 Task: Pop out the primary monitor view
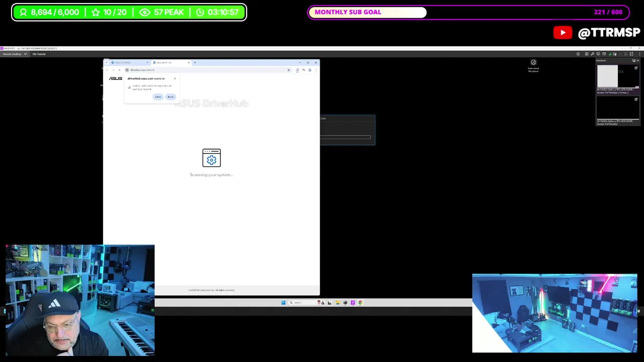(x=636, y=68)
